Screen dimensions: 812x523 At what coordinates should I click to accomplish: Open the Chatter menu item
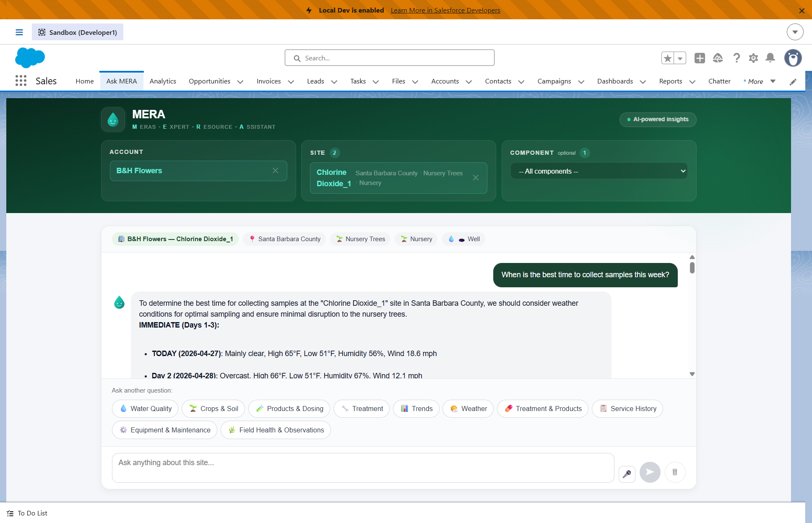point(719,81)
